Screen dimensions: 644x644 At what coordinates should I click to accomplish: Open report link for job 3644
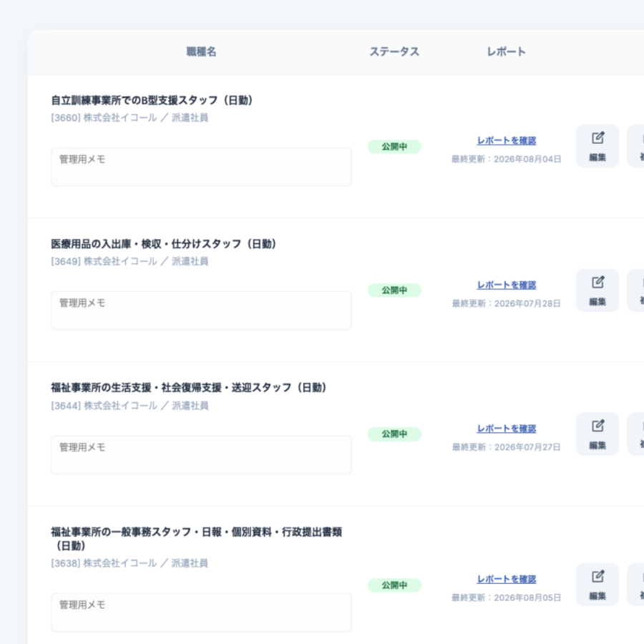[507, 429]
